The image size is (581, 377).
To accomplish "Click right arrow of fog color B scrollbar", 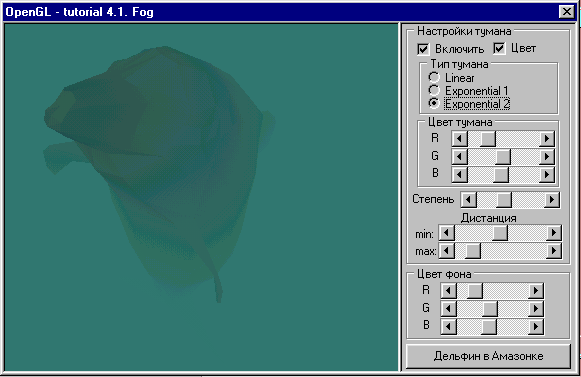I will [547, 175].
